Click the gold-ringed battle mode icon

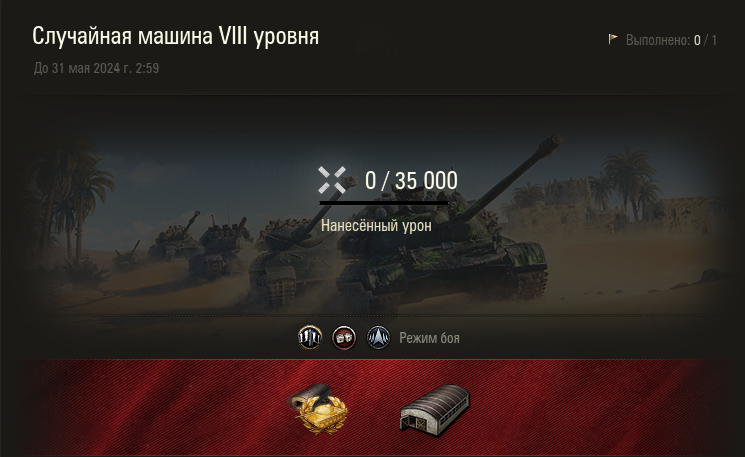click(x=310, y=338)
